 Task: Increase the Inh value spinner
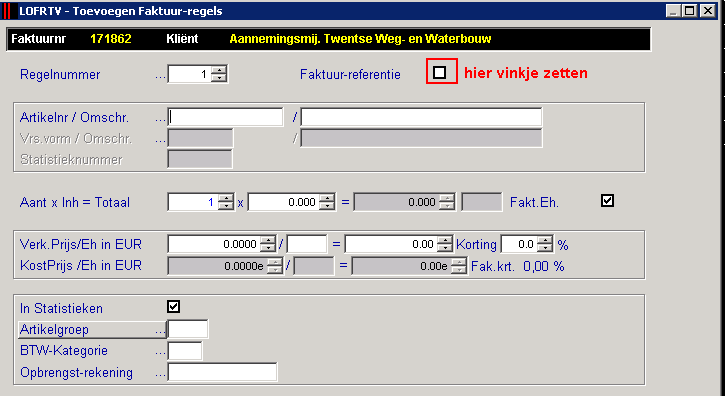327,198
